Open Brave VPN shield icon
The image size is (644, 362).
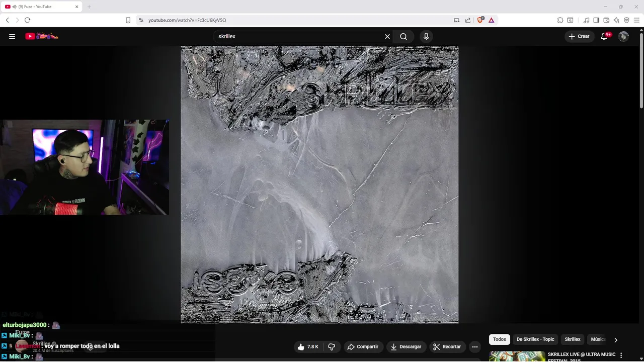pos(626,20)
